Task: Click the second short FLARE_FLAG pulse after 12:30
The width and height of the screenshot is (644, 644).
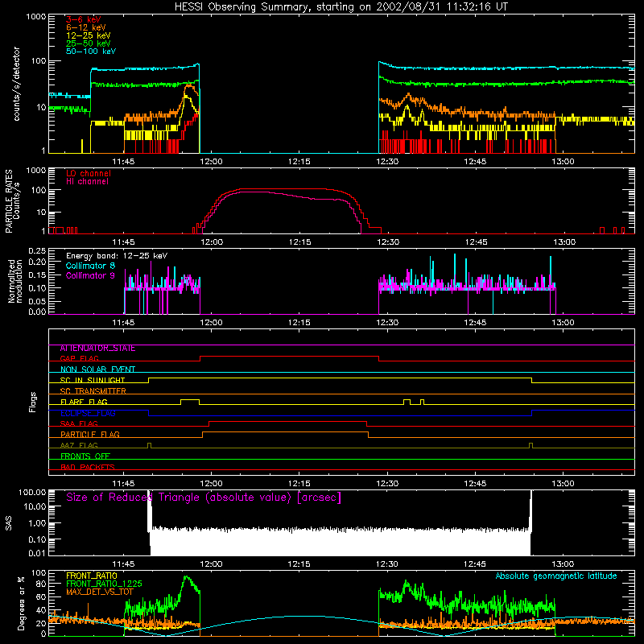Action: click(x=422, y=402)
